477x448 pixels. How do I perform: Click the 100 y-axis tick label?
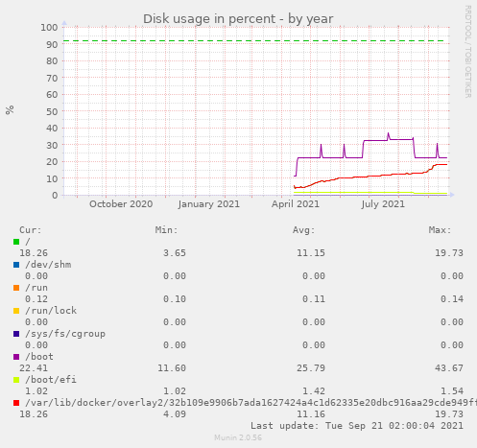(x=49, y=27)
